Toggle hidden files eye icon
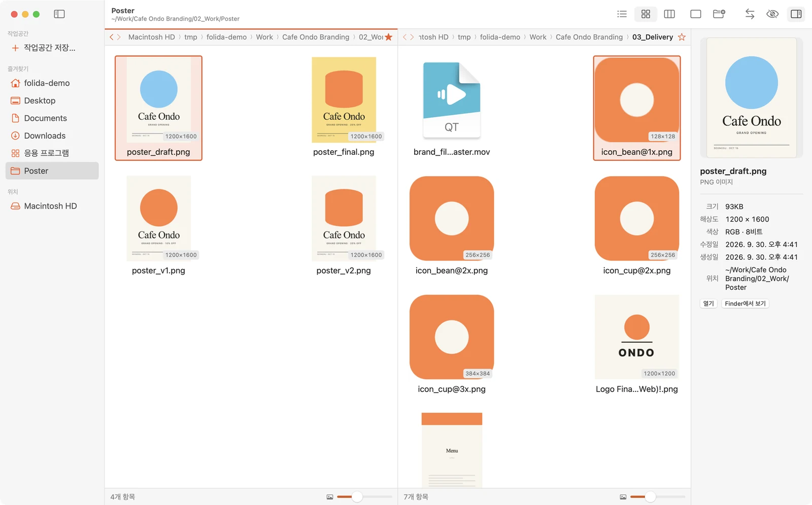 point(772,14)
